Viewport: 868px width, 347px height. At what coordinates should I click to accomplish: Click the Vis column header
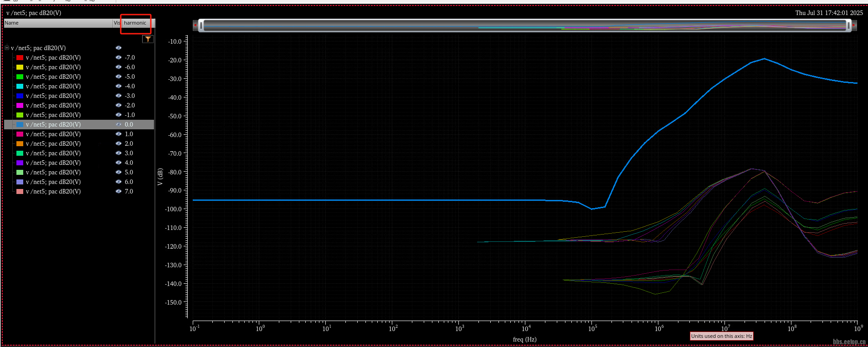[x=117, y=23]
